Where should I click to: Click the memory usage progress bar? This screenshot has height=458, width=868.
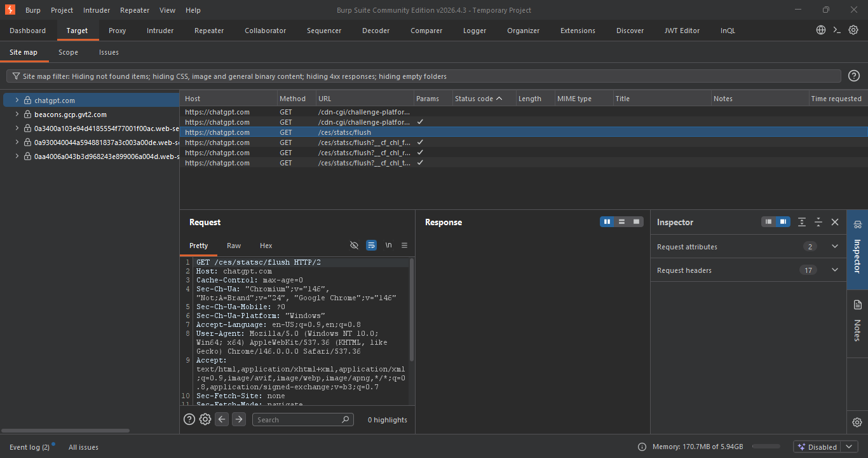point(766,447)
